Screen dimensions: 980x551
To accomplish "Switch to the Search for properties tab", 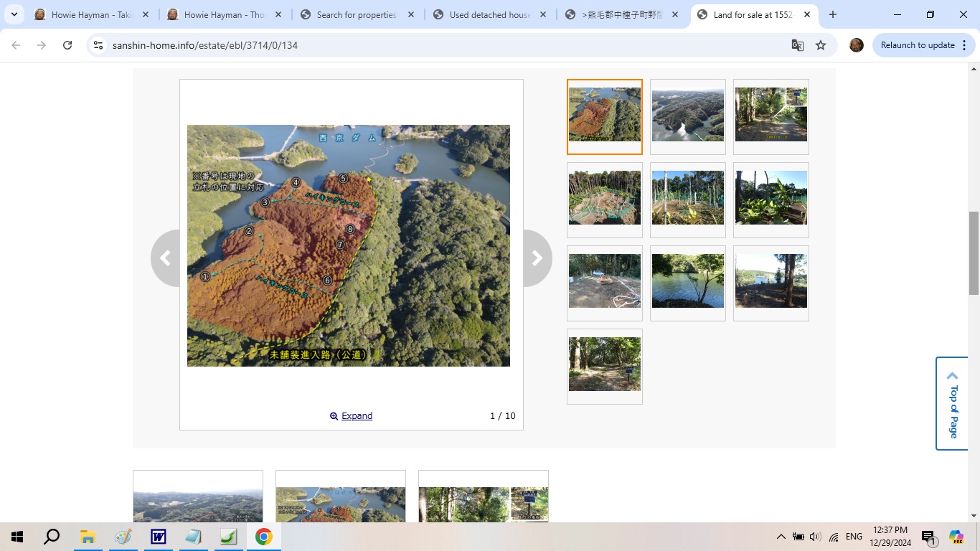I will click(x=356, y=14).
